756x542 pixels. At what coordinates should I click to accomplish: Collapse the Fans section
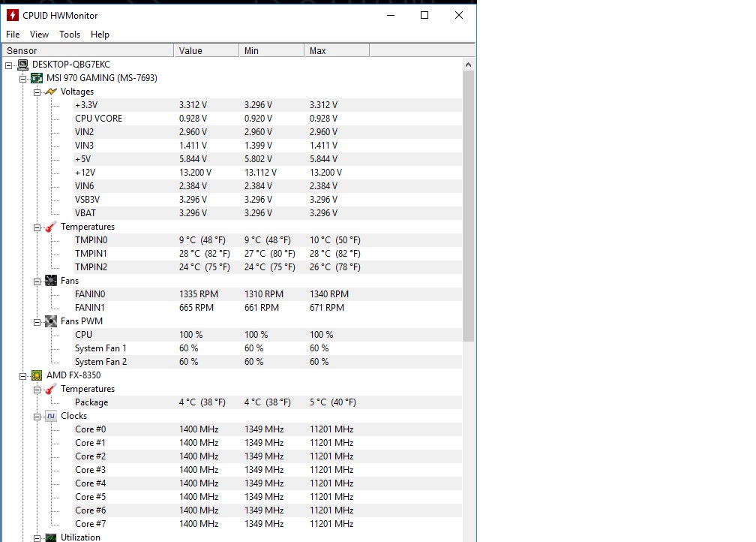[37, 282]
